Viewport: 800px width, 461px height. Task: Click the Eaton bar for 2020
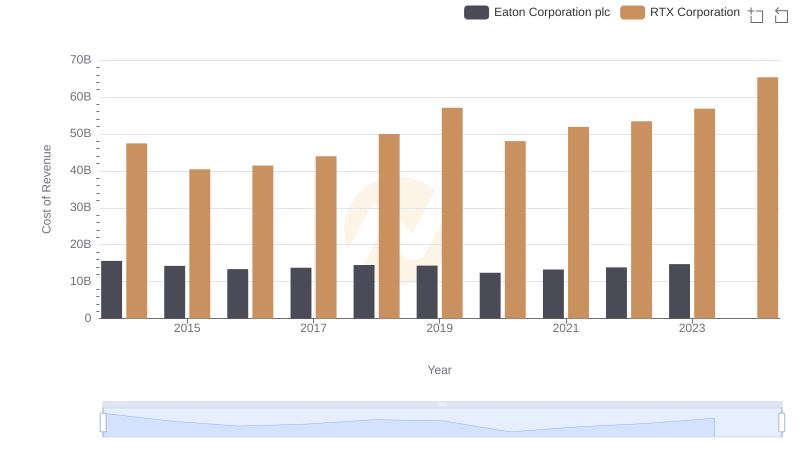tap(490, 296)
